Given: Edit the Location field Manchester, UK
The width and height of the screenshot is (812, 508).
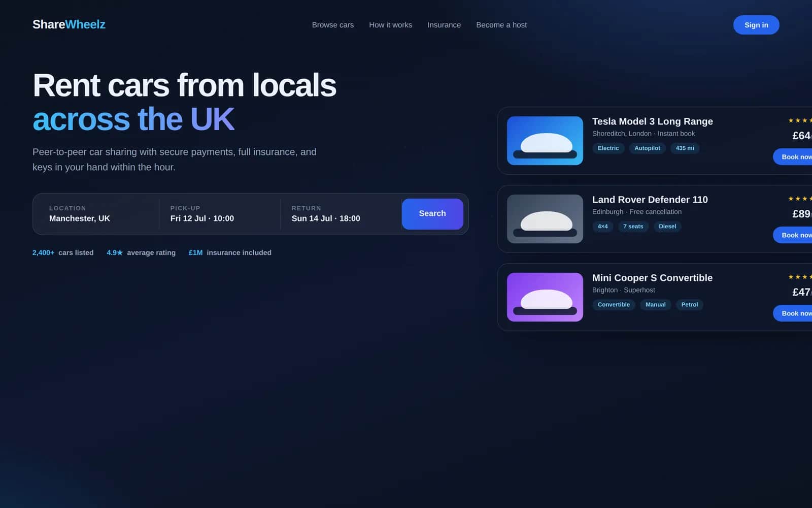Looking at the screenshot, I should point(98,214).
